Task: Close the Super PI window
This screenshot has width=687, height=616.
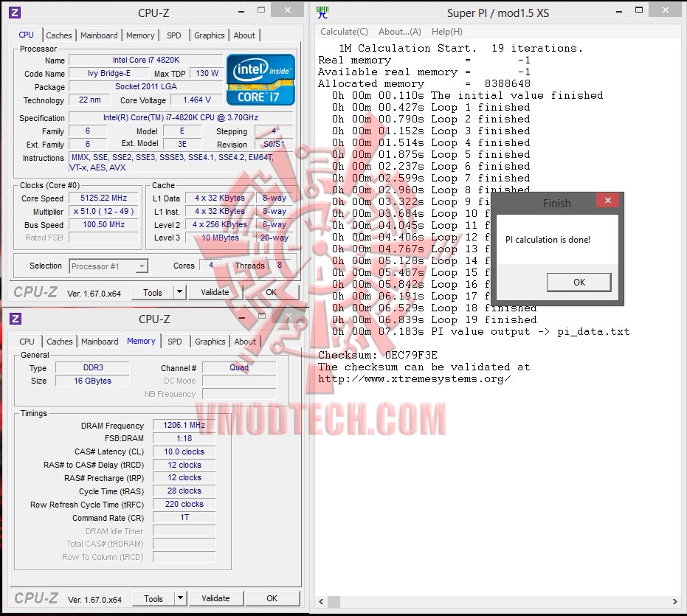Action: coord(665,10)
